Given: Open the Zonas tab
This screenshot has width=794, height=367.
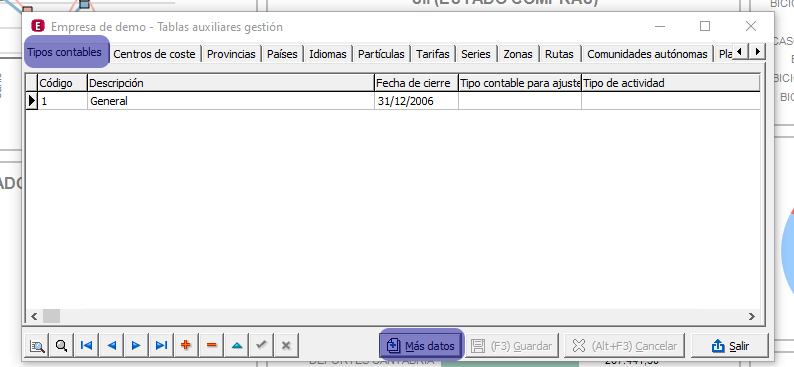Looking at the screenshot, I should 518,54.
